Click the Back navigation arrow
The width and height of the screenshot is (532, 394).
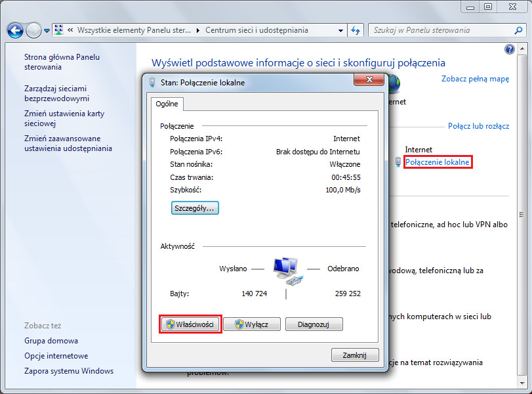click(15, 31)
